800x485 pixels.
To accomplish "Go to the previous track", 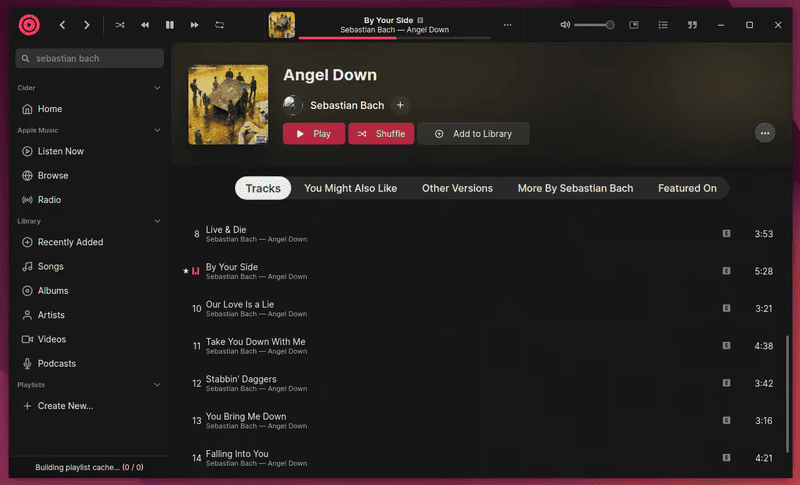I will 145,24.
